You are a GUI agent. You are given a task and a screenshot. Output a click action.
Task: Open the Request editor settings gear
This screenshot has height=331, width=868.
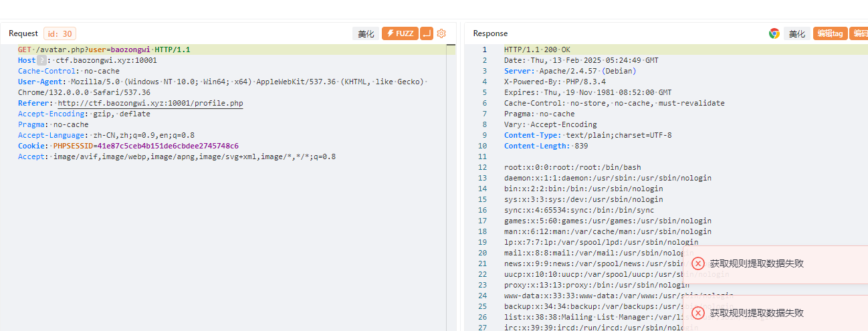coord(441,33)
